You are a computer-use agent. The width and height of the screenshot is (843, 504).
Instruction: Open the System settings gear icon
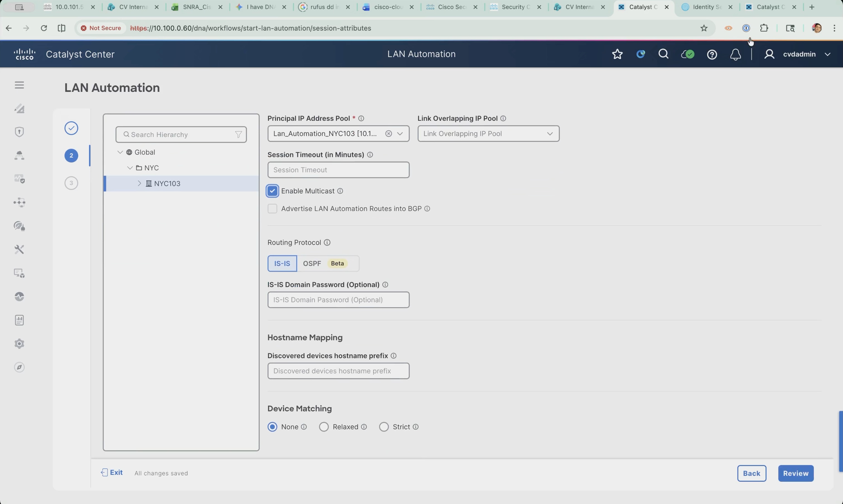coord(19,344)
